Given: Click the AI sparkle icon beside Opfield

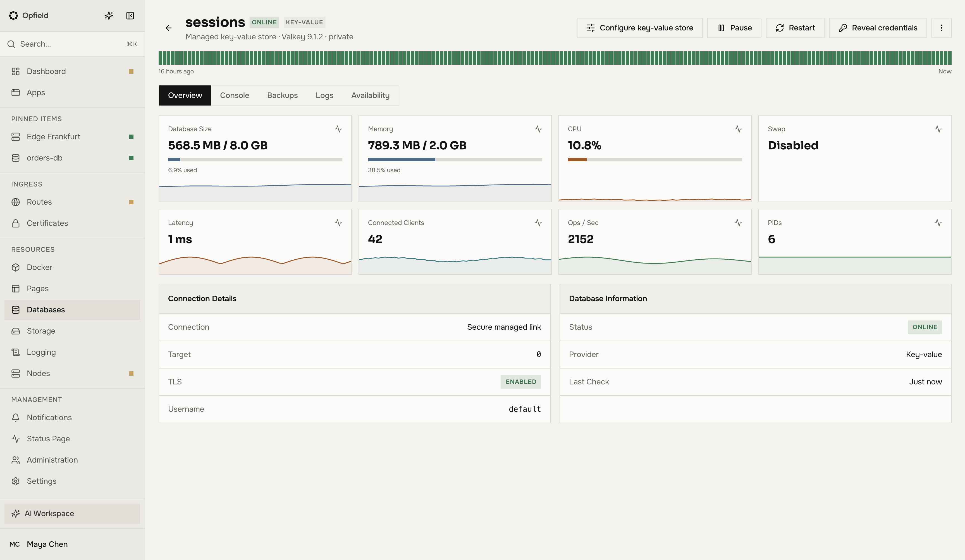Looking at the screenshot, I should pyautogui.click(x=109, y=16).
